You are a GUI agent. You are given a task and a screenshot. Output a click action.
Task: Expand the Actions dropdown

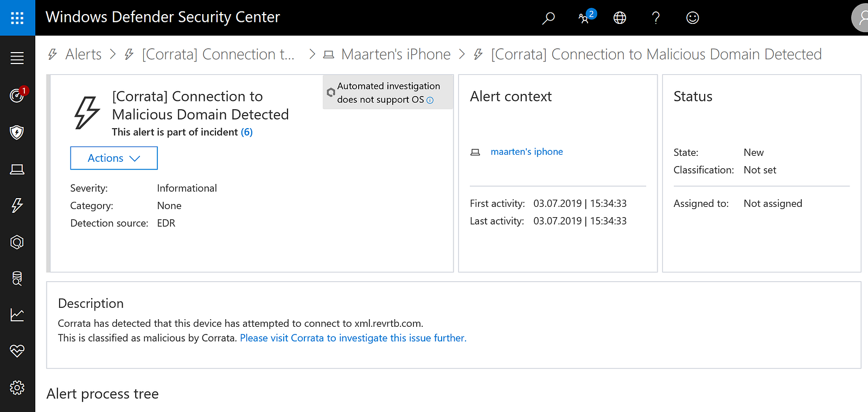(114, 158)
